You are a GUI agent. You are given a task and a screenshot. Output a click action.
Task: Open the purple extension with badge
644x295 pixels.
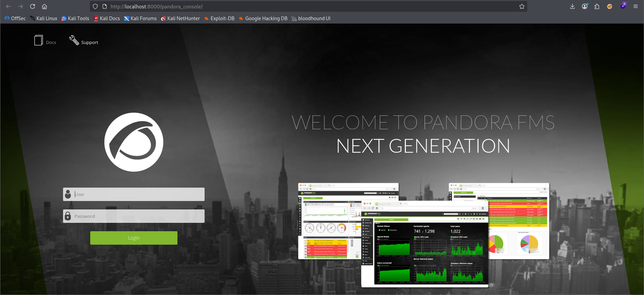[623, 6]
